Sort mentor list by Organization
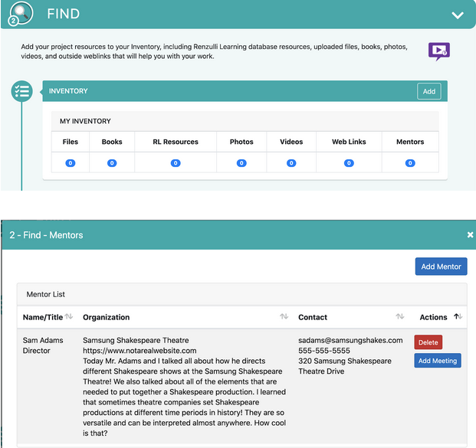 284,317
